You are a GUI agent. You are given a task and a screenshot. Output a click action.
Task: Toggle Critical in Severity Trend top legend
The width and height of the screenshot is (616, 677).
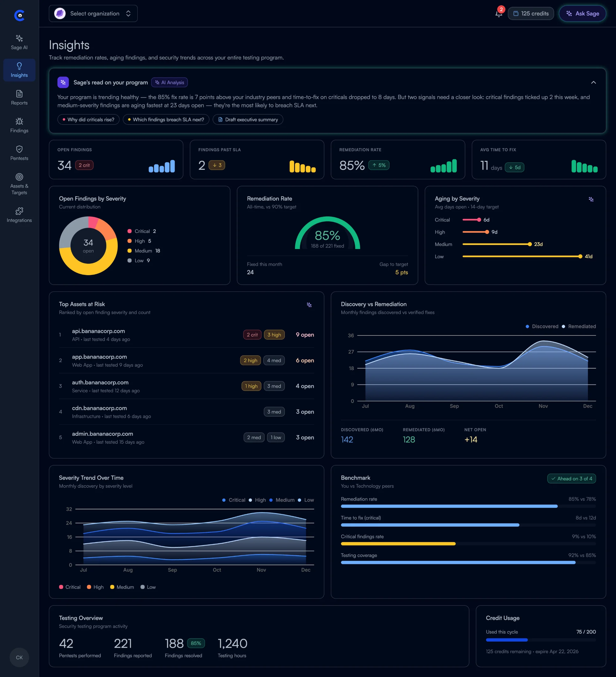pos(234,500)
